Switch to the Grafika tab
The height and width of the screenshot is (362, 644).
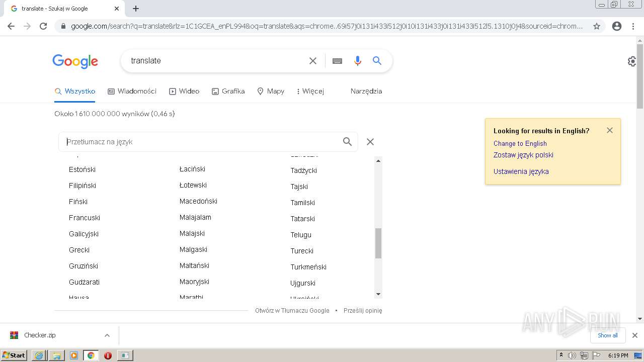pos(228,91)
